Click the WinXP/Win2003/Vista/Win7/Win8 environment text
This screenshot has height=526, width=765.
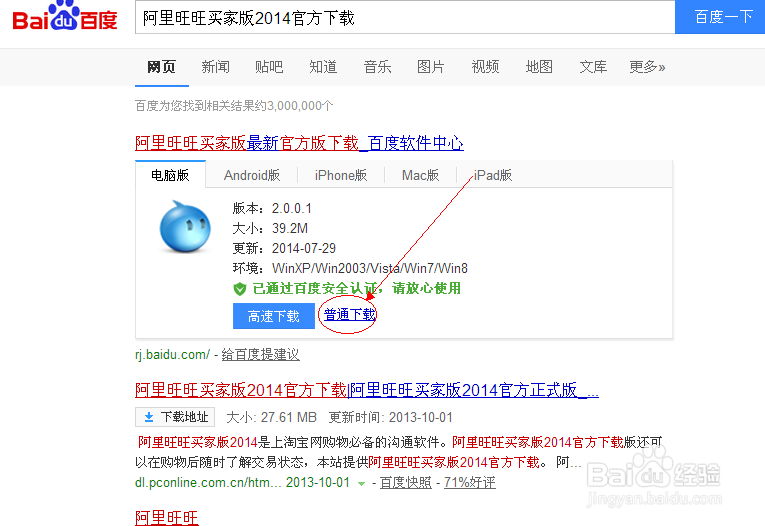coord(370,268)
